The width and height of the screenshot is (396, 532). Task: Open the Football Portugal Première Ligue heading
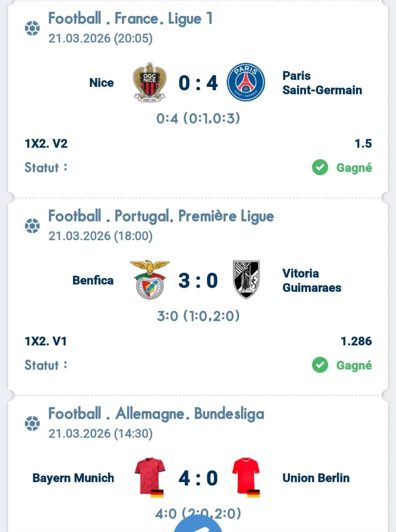click(x=161, y=216)
